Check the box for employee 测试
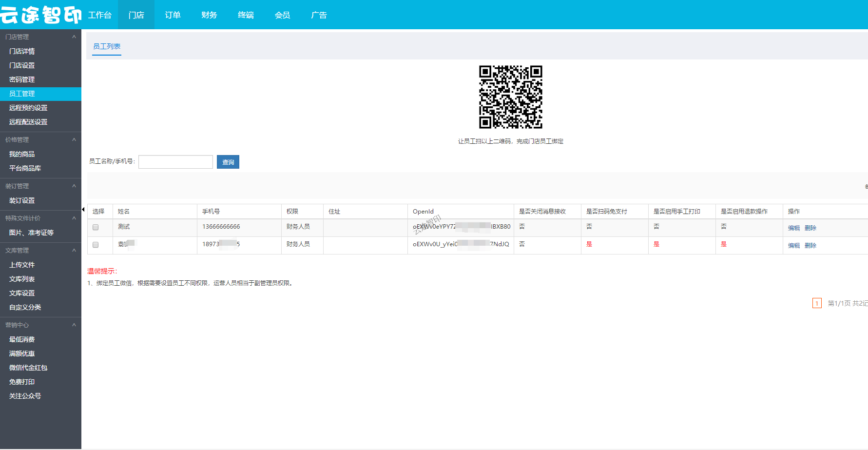The image size is (868, 450). 96,227
